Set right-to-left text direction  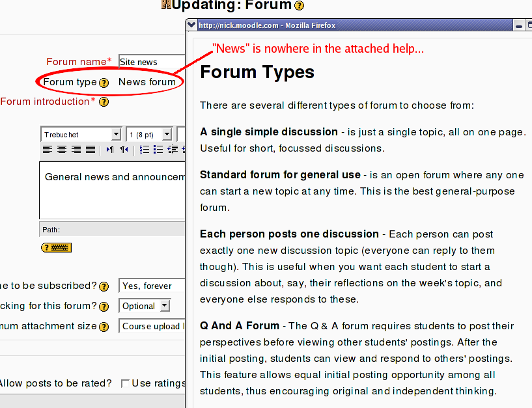coord(124,149)
